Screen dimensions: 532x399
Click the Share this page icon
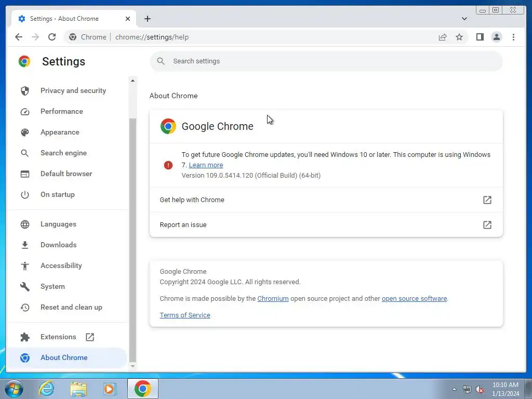tap(443, 37)
